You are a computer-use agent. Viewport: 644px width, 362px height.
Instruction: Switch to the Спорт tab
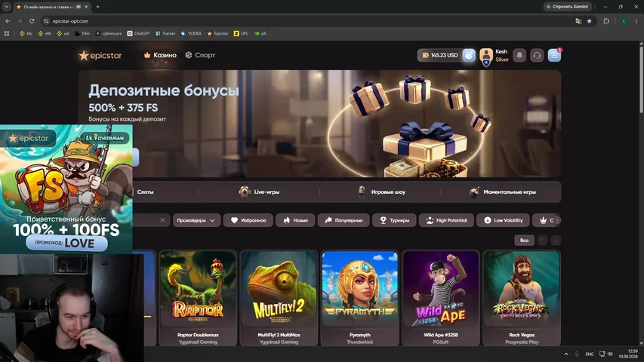[200, 55]
